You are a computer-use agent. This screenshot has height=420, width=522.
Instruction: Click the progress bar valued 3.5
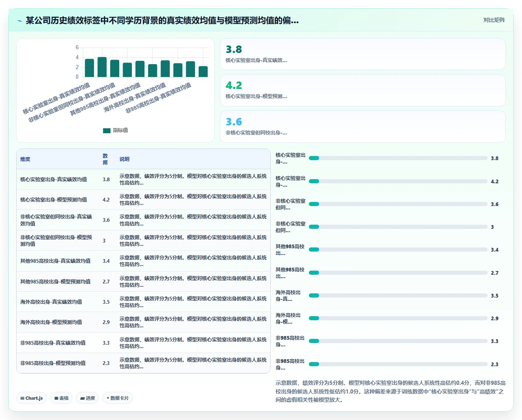point(398,295)
